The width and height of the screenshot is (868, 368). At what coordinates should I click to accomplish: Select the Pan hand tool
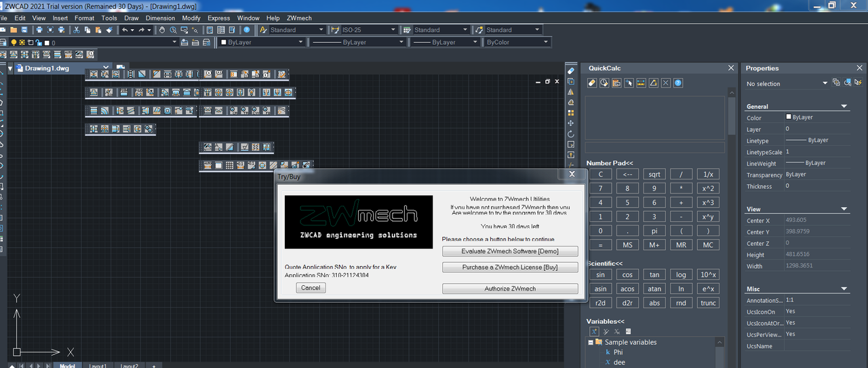click(162, 30)
